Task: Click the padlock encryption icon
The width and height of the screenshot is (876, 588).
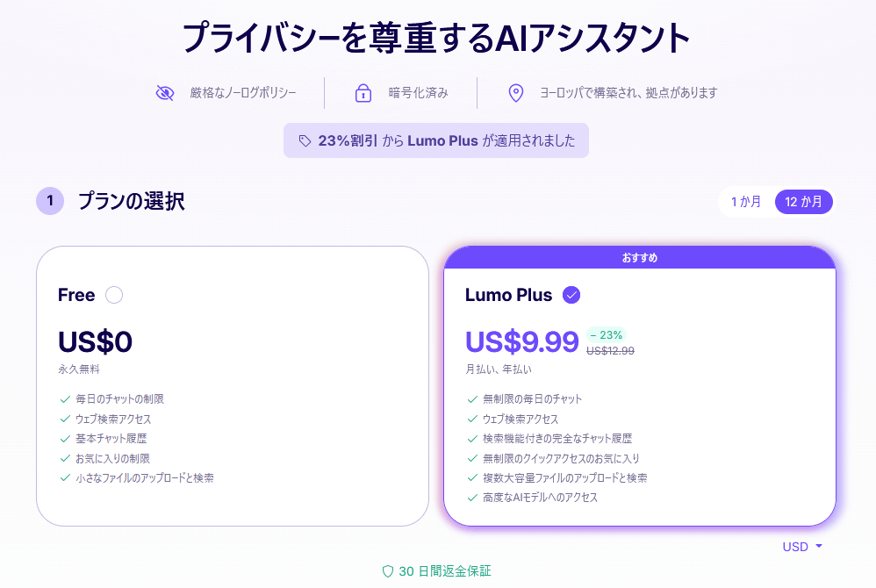Action: tap(363, 93)
